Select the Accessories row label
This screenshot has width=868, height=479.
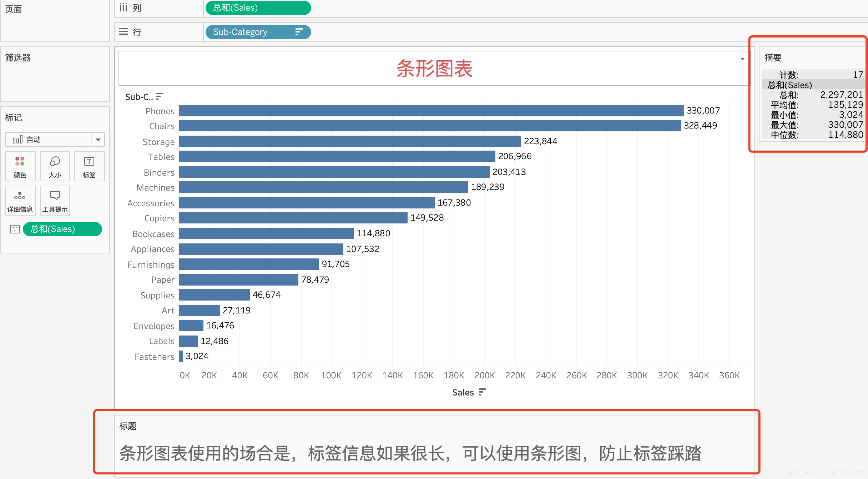151,203
